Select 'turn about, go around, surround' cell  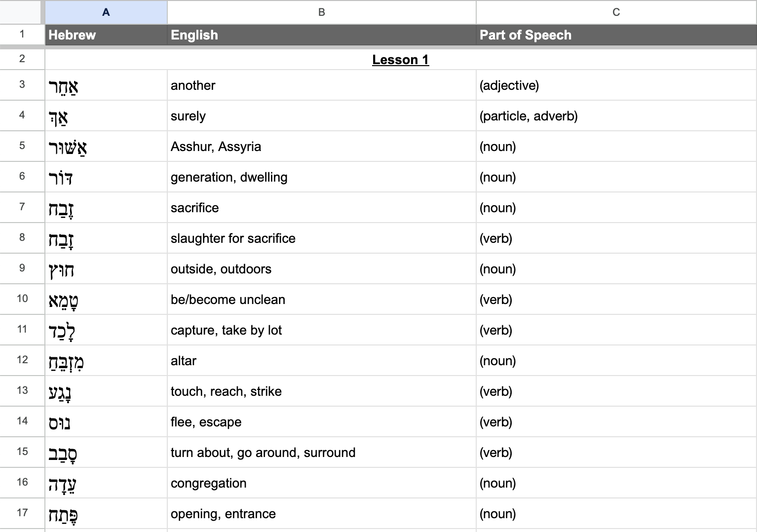click(x=322, y=453)
